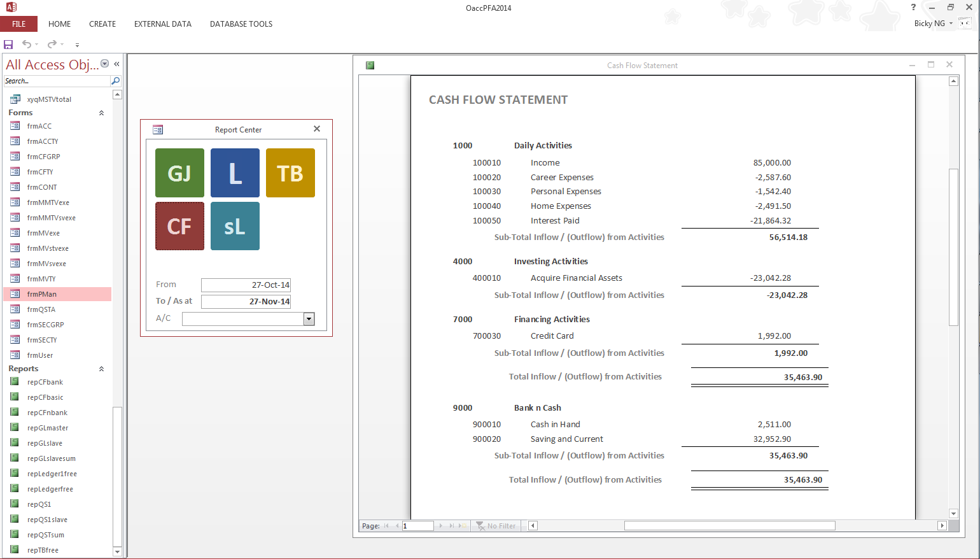Click the No Filter indicator icon

coord(480,526)
